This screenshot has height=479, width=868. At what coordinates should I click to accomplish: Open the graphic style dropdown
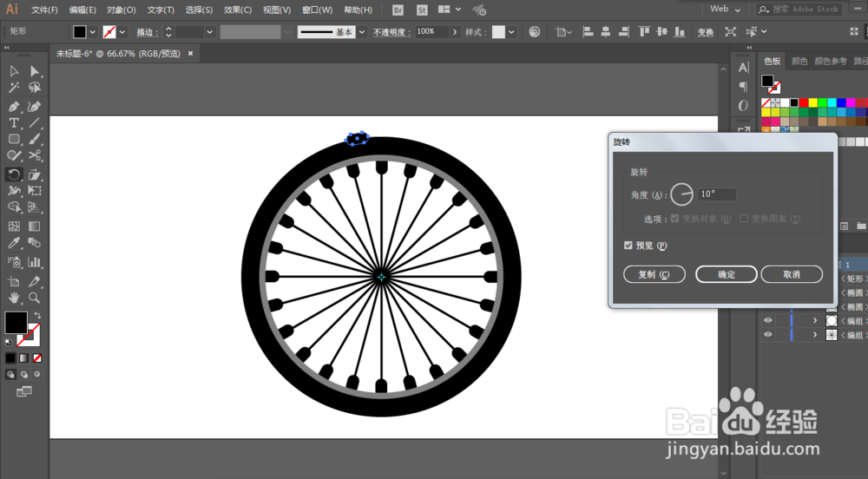point(511,32)
